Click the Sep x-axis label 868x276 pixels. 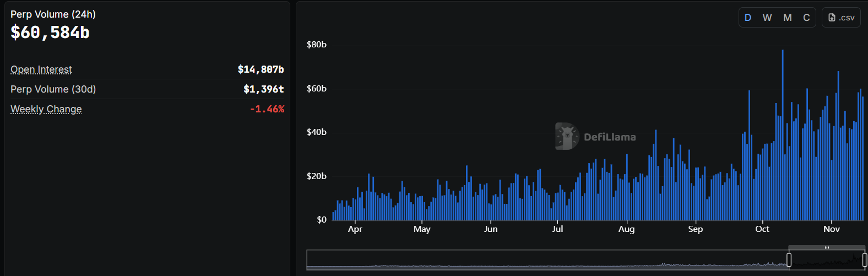[x=696, y=229]
